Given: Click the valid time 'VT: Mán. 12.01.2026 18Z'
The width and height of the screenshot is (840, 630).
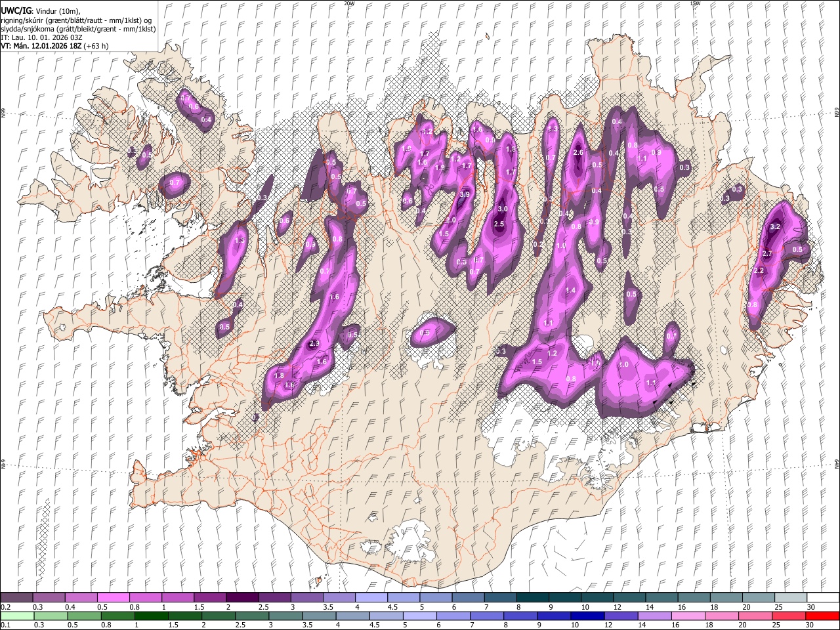Looking at the screenshot, I should [41, 47].
